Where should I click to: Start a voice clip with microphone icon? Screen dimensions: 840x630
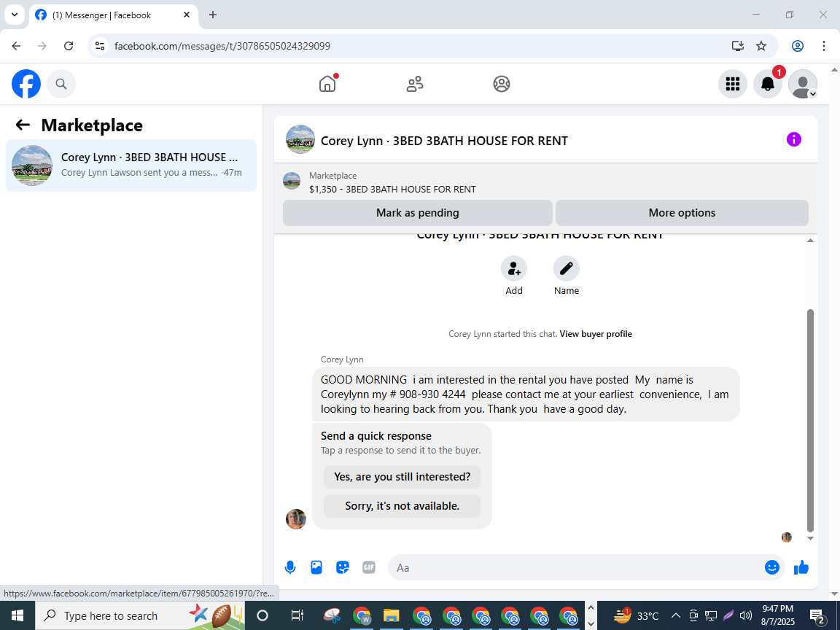tap(290, 567)
